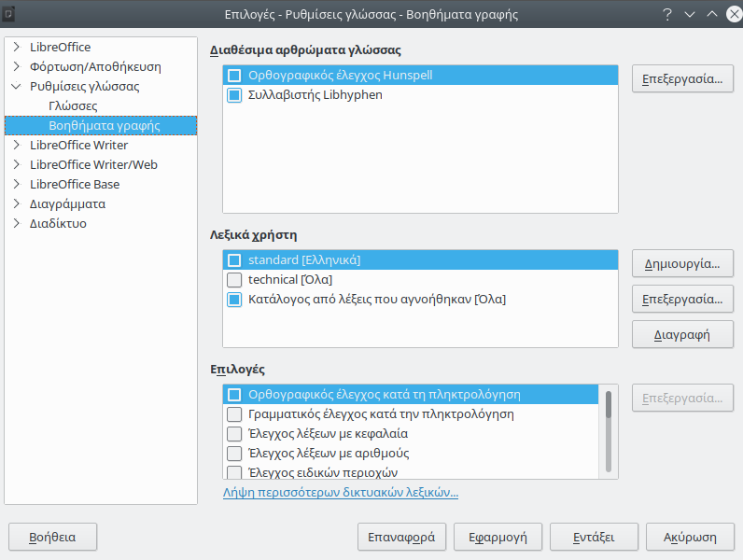This screenshot has height=560, width=743.
Task: Expand the LibreOffice Writer tree node
Action: click(x=17, y=145)
